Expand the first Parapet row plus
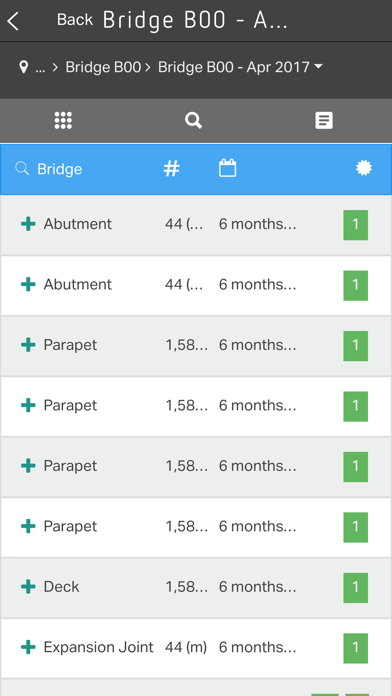This screenshot has width=392, height=696. (x=28, y=345)
